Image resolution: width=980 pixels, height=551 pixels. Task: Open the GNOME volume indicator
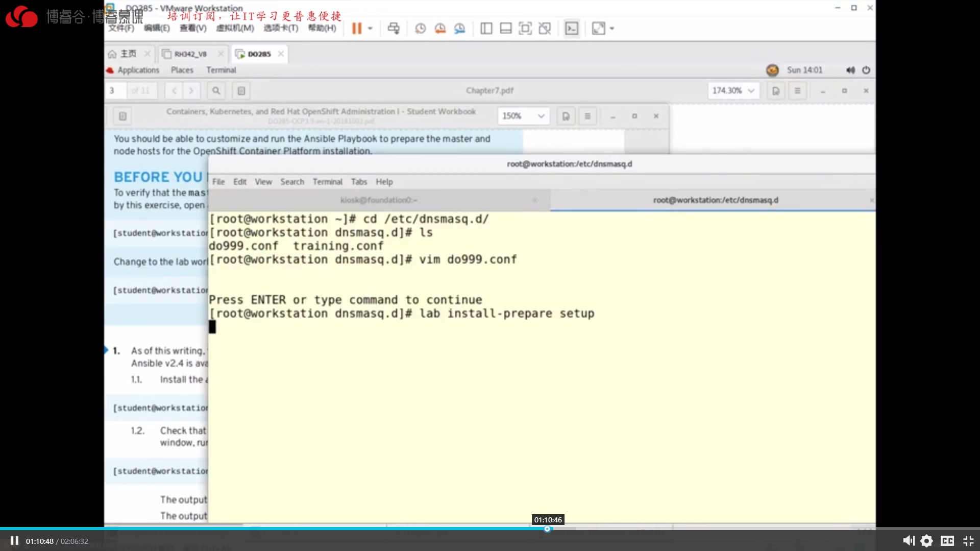click(x=850, y=70)
